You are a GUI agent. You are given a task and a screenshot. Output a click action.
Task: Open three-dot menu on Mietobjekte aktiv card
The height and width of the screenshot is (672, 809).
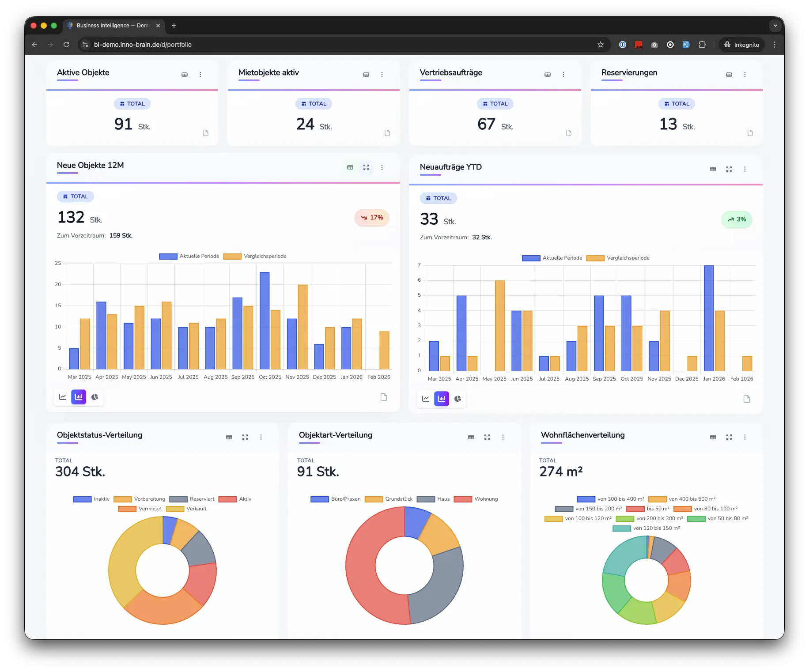pyautogui.click(x=382, y=75)
